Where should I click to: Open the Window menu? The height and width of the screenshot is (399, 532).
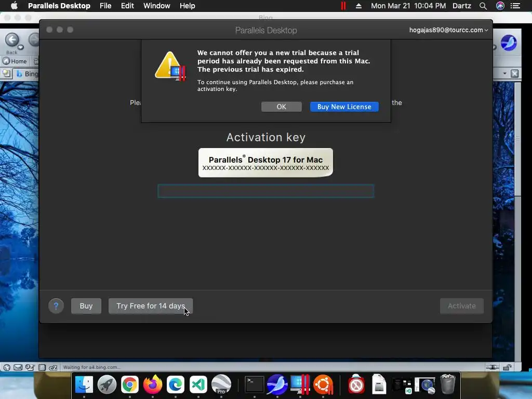coord(157,6)
